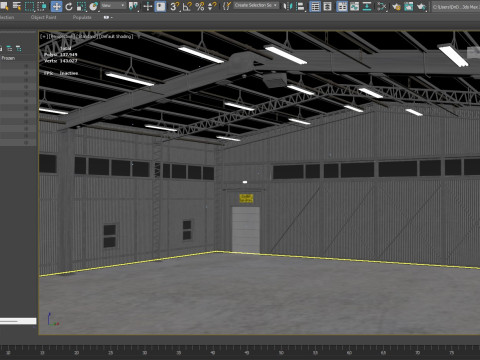Open the Perspective viewport label menu
This screenshot has width=480, height=360.
(61, 36)
